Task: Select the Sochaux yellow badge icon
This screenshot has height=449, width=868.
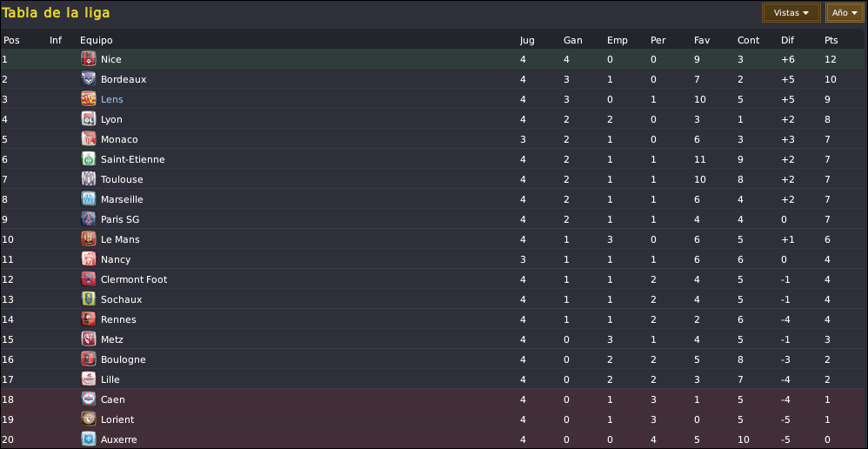Action: [x=88, y=299]
